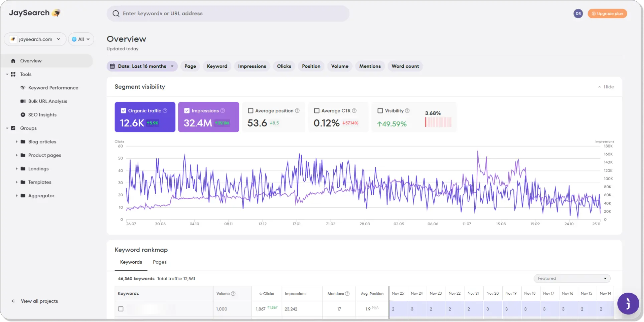
Task: Click the Upgrade plan button
Action: coord(607,13)
